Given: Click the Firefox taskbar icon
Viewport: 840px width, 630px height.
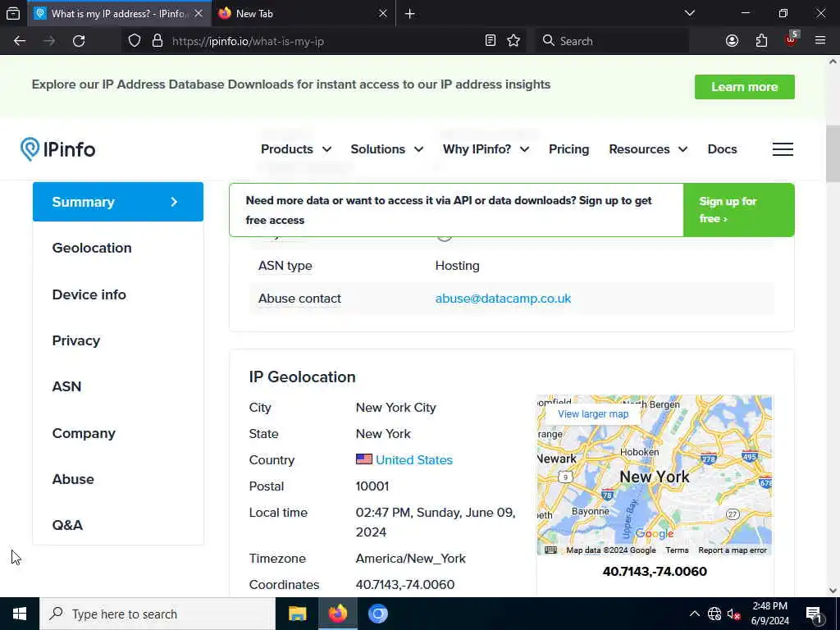Looking at the screenshot, I should pos(337,614).
